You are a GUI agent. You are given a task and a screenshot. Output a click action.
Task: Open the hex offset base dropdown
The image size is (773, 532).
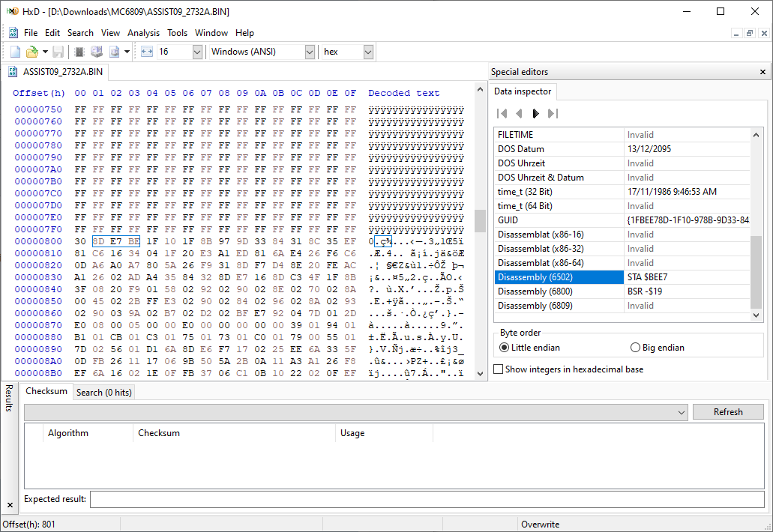368,52
